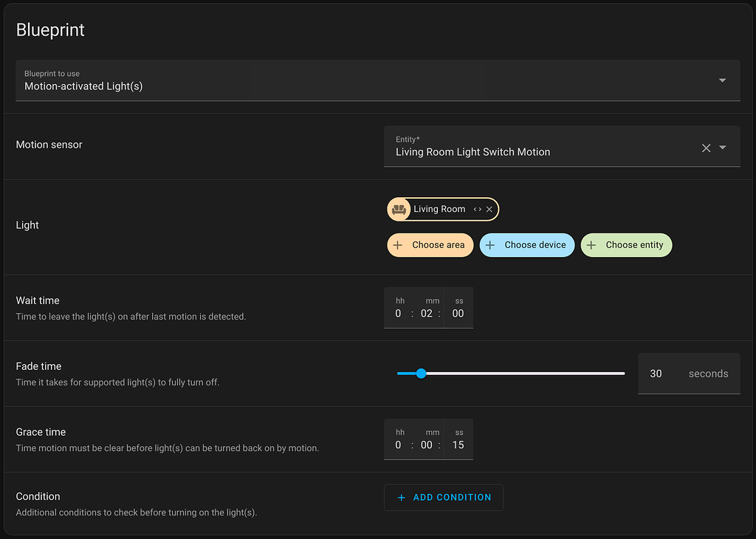The height and width of the screenshot is (539, 756).
Task: Click the Choose entity pill
Action: tap(626, 244)
